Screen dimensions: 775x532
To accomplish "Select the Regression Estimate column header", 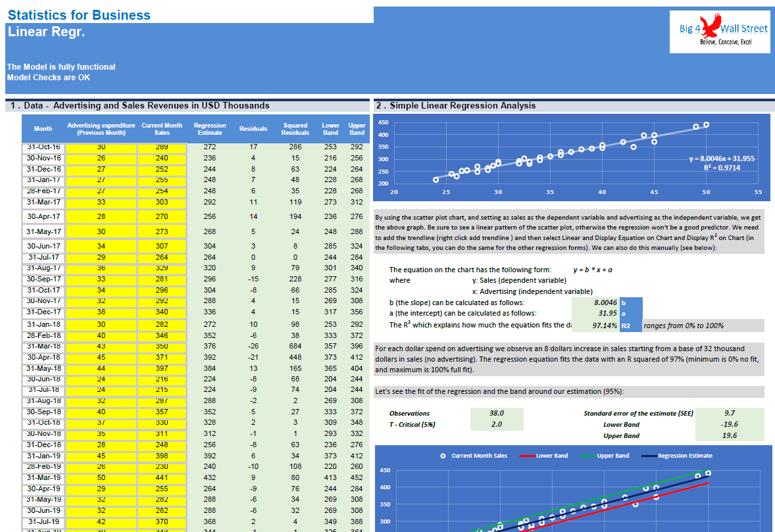I will [210, 129].
